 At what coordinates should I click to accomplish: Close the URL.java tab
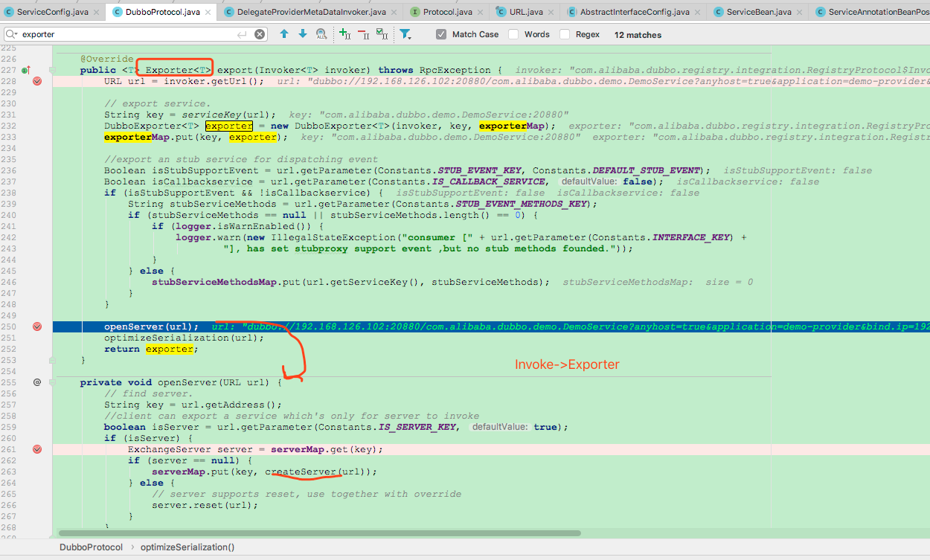551,12
